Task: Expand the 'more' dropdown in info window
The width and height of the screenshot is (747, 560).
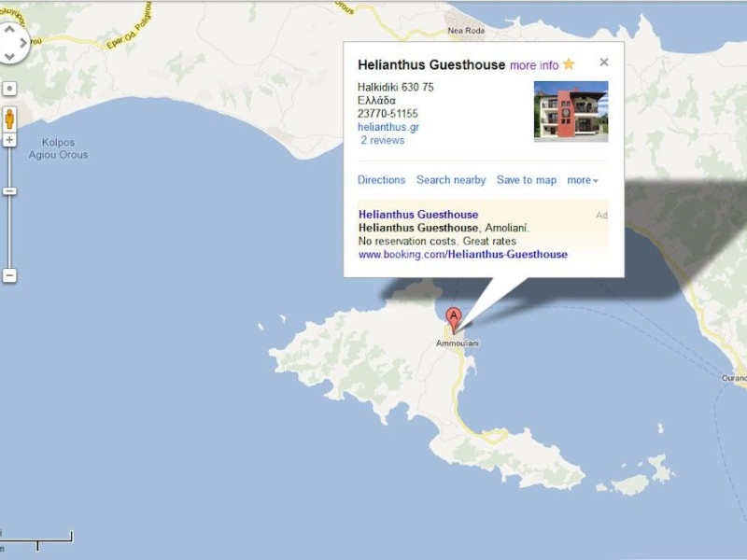Action: click(582, 180)
